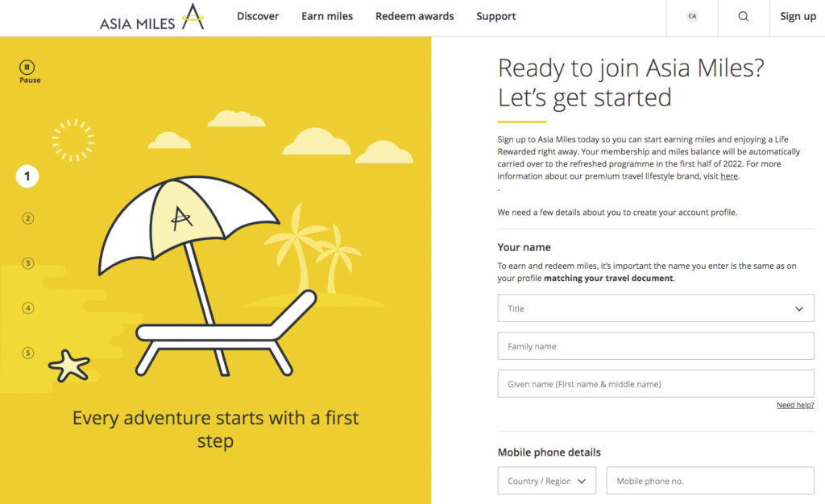Click the CA country selector icon

[x=691, y=16]
